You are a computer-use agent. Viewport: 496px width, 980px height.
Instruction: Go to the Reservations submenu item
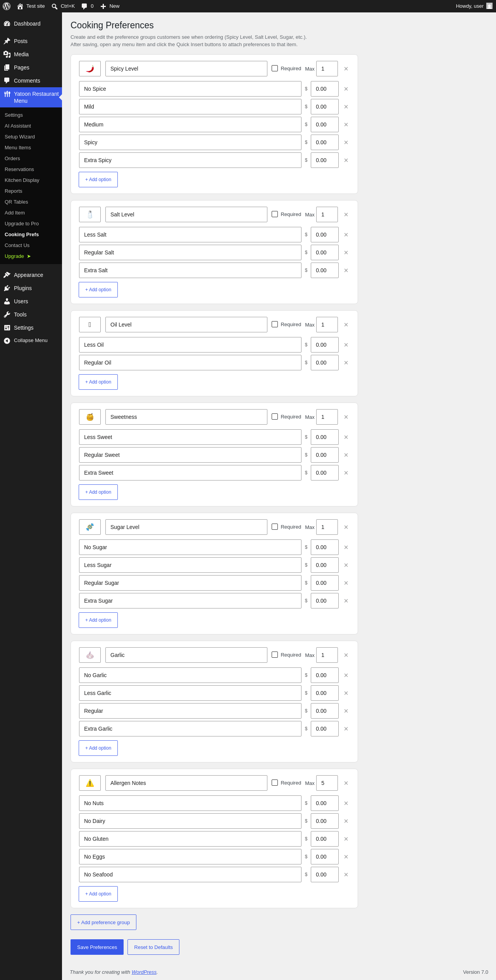[x=19, y=169]
